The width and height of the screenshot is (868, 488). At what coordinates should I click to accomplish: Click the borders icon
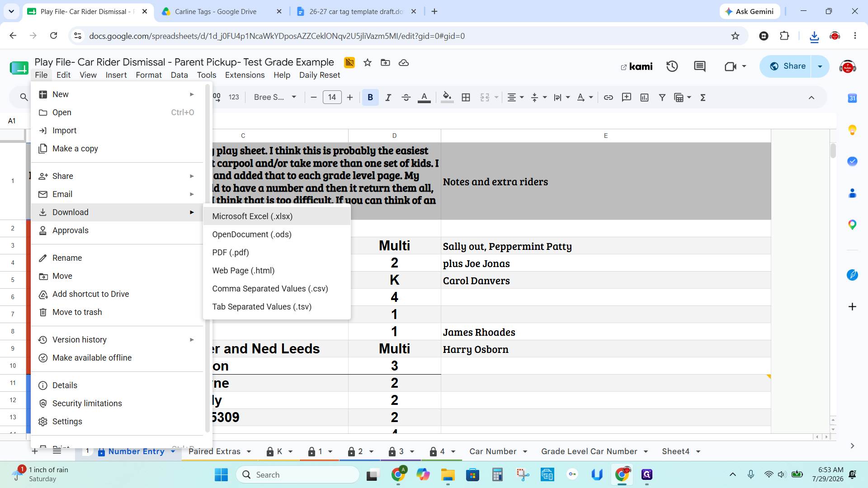(x=466, y=97)
